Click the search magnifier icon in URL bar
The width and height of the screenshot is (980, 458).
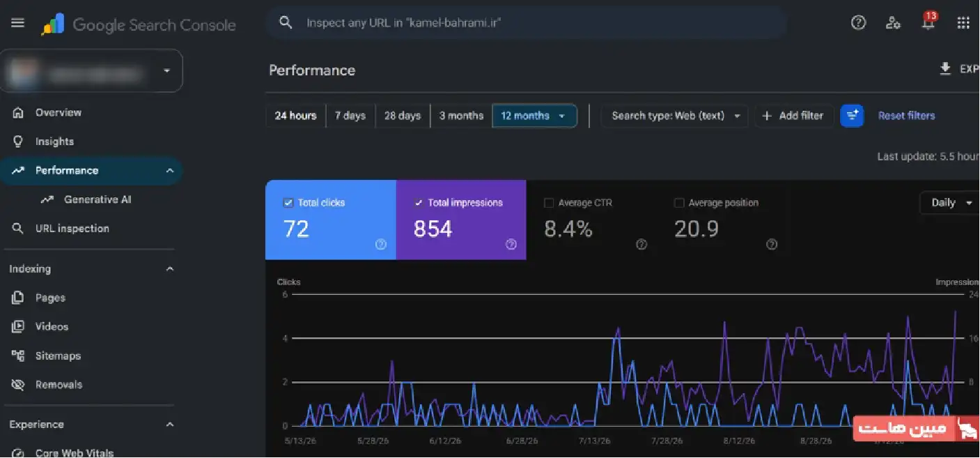[286, 22]
